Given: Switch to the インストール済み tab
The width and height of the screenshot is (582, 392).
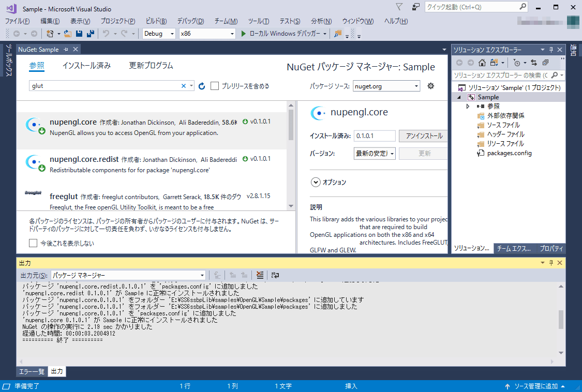Looking at the screenshot, I should point(86,66).
